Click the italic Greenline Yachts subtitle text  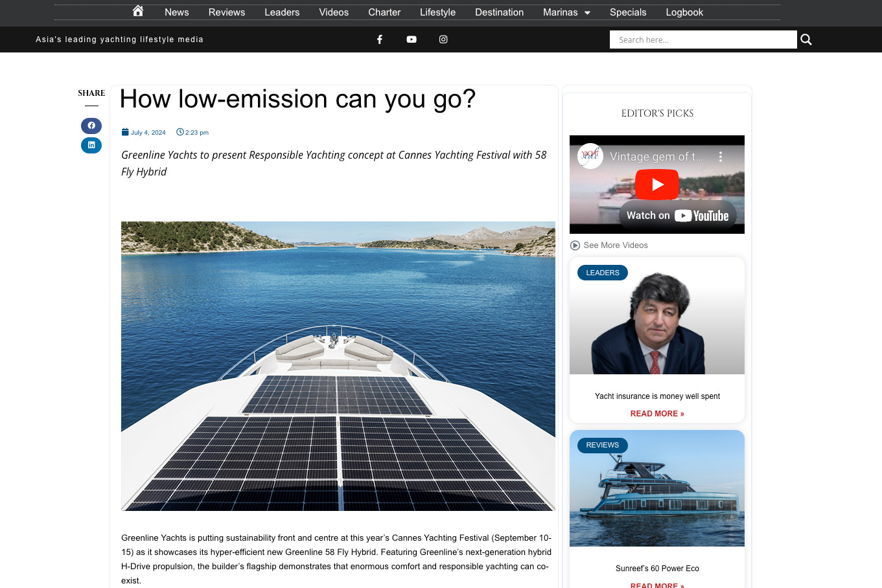click(x=334, y=163)
